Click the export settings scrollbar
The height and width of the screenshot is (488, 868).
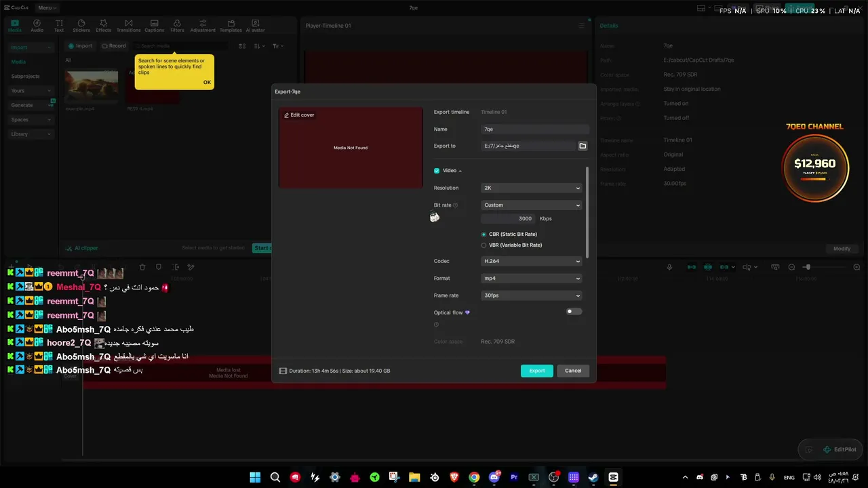point(587,211)
